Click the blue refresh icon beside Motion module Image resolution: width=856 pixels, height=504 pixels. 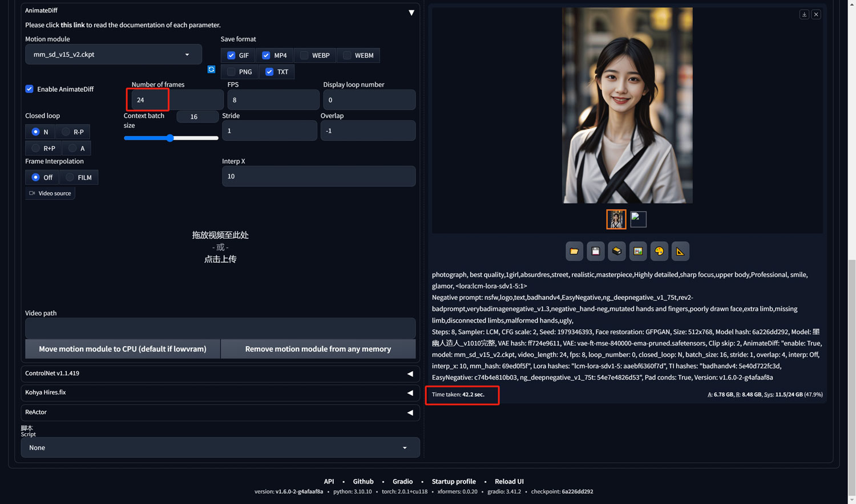point(211,69)
